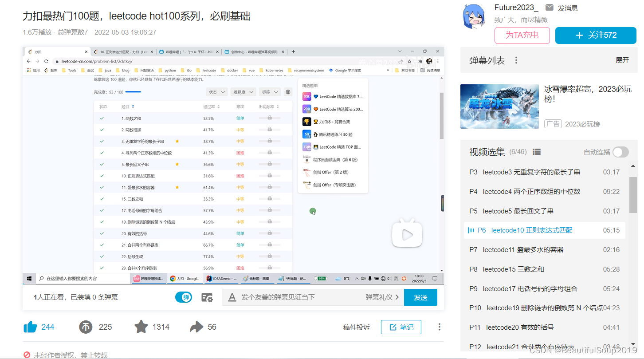This screenshot has height=359, width=644.
Task: Open the more options dots beside 笔记
Action: (x=439, y=327)
